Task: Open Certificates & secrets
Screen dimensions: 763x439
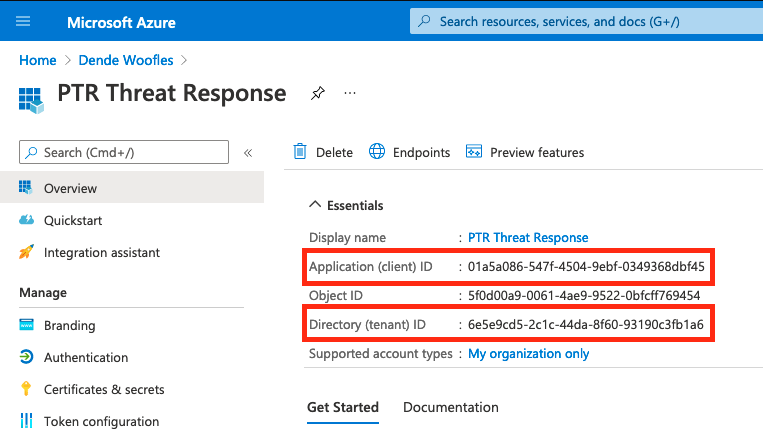Action: point(104,389)
